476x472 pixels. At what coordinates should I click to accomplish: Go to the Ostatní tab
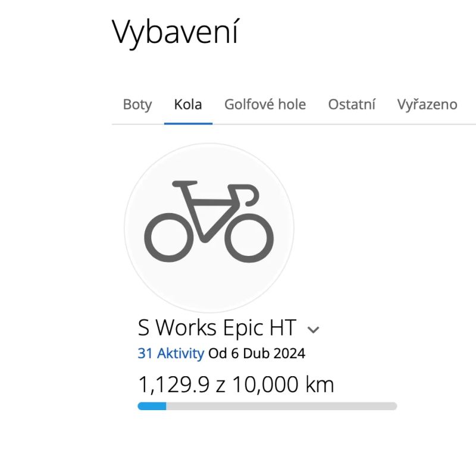click(352, 105)
